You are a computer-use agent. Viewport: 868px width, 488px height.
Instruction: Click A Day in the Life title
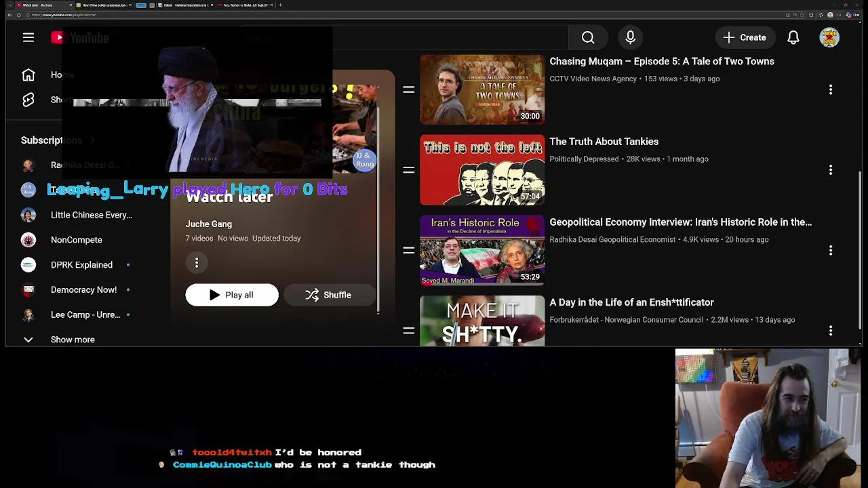pos(632,302)
